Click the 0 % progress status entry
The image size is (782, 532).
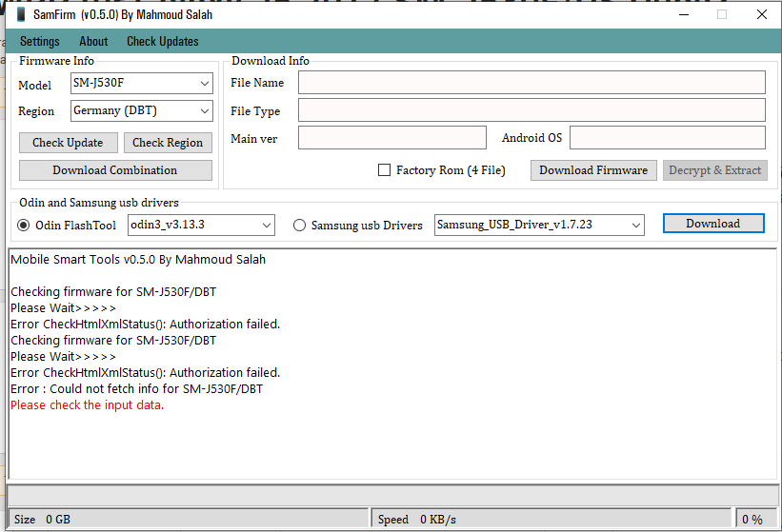[756, 520]
